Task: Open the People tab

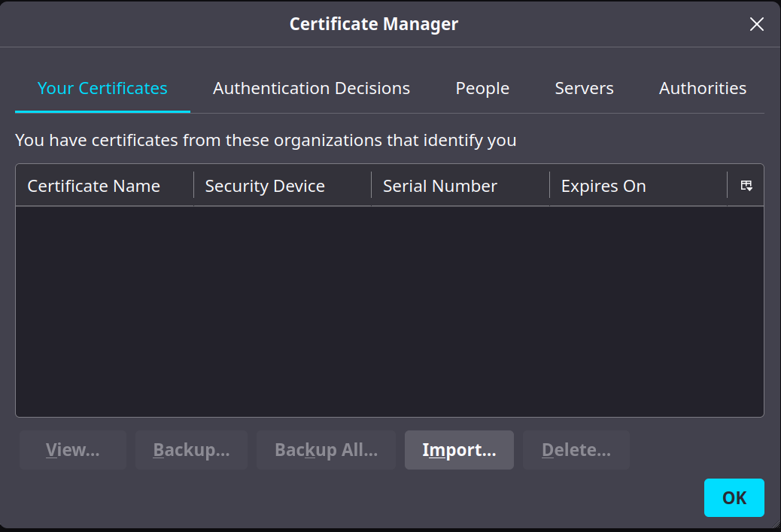Action: [482, 89]
